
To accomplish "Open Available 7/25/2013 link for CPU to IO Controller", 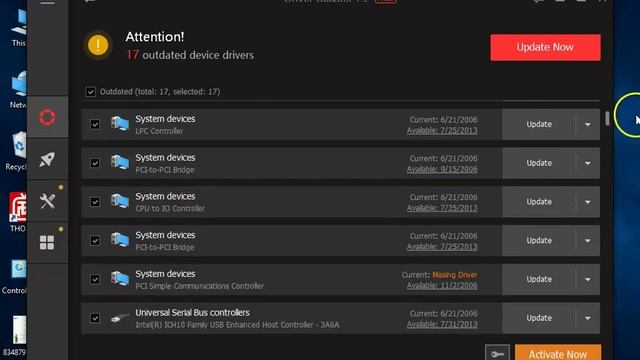I will click(x=442, y=208).
